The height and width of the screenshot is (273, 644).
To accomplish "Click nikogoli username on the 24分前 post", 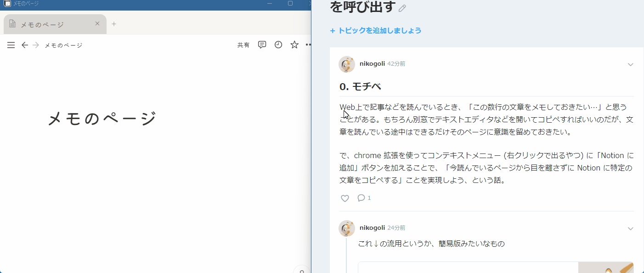I will [x=372, y=228].
